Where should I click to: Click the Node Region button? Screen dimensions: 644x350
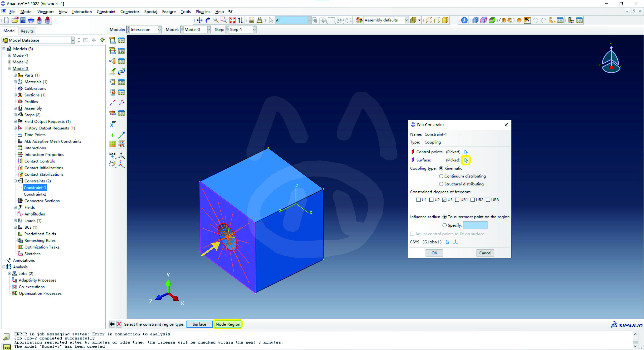[228, 324]
